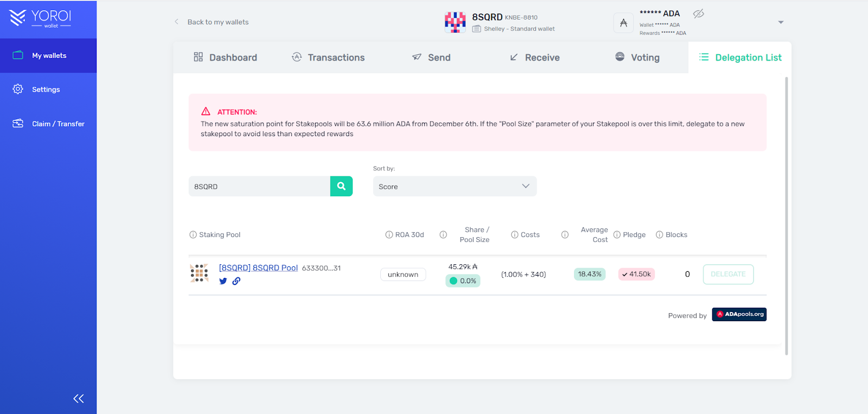
Task: Click the 8SQRD wallet pixel avatar
Action: click(x=455, y=22)
